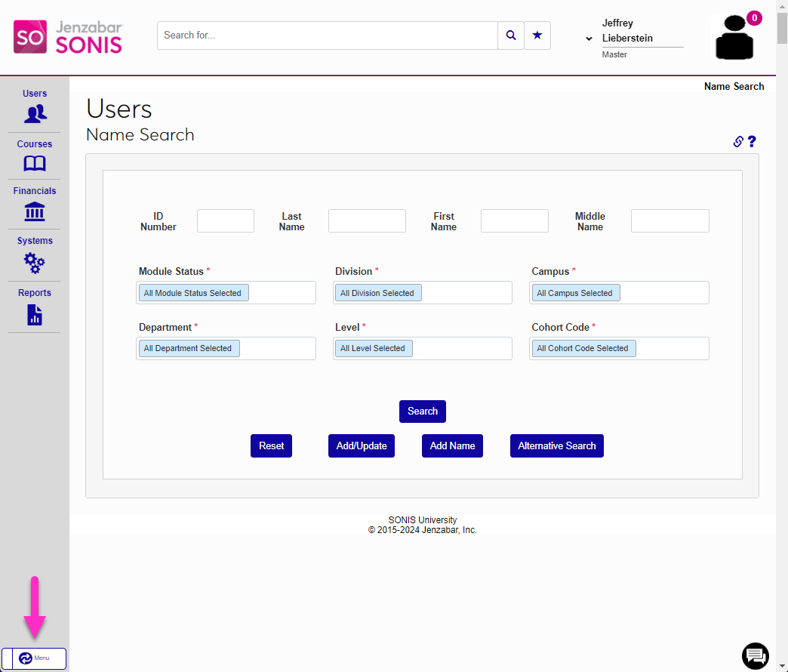The width and height of the screenshot is (788, 672).
Task: Click the permalink chain icon
Action: click(737, 141)
